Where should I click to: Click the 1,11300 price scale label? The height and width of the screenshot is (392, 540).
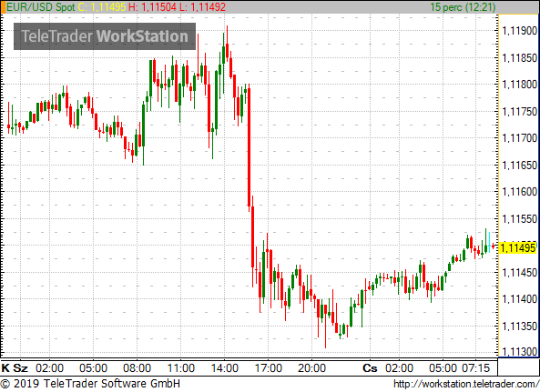click(x=520, y=352)
